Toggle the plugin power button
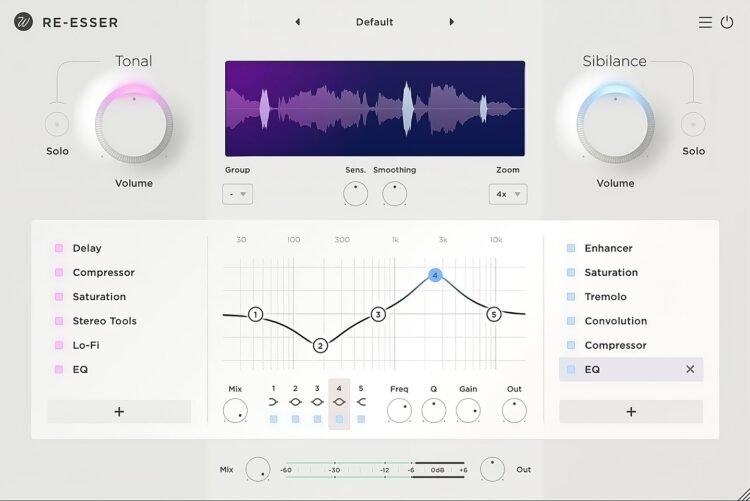The image size is (750, 501). click(727, 22)
